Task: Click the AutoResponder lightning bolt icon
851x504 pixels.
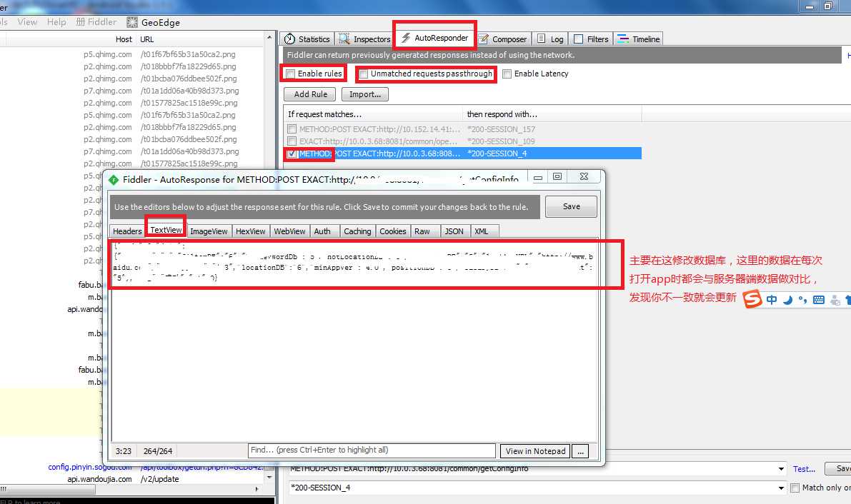Action: click(405, 38)
